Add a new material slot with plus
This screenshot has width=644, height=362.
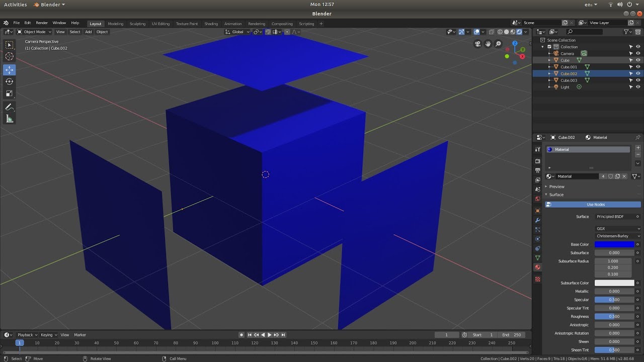click(x=638, y=149)
